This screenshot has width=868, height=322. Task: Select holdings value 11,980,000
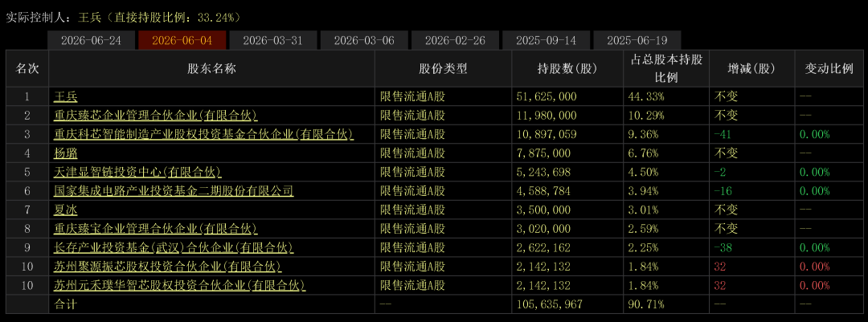click(547, 116)
